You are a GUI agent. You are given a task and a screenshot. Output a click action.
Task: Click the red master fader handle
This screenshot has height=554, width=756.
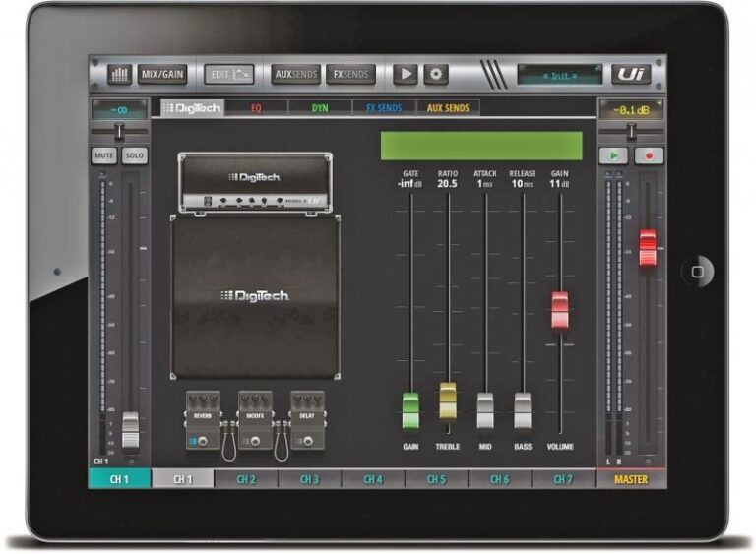click(648, 247)
